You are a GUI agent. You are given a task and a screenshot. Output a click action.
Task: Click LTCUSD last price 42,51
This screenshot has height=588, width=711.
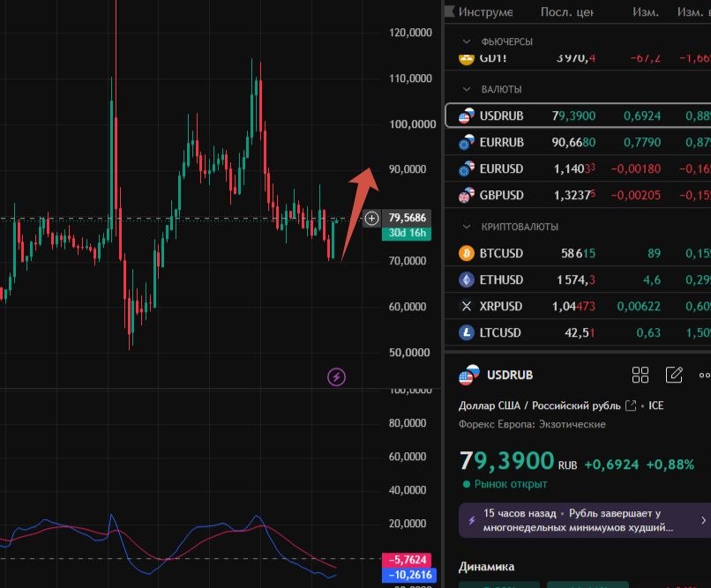(580, 332)
